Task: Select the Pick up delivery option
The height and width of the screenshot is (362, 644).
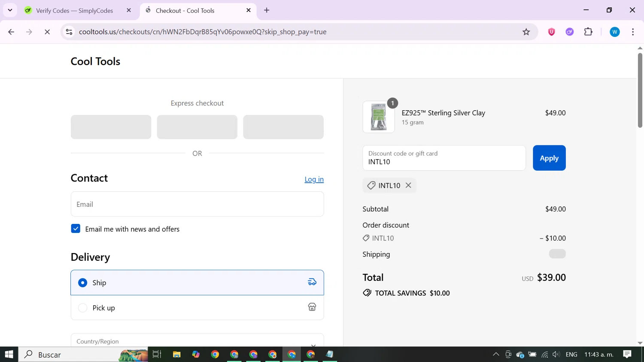Action: [197, 308]
